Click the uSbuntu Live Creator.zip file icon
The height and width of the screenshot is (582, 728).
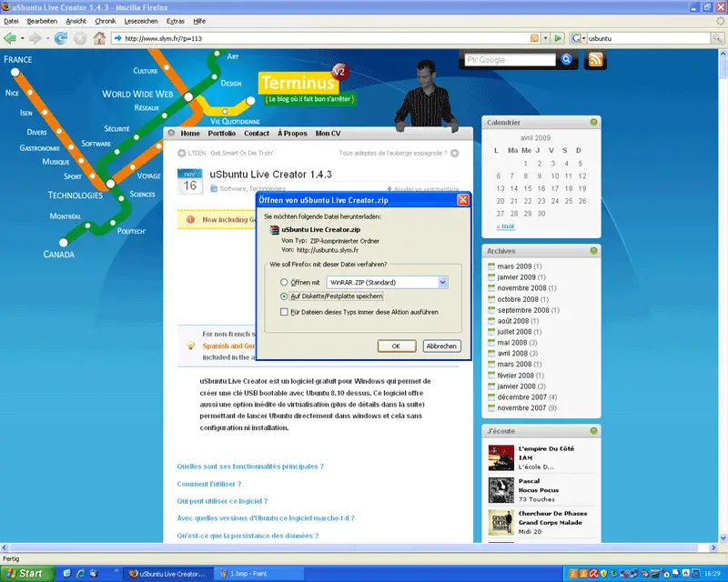tap(275, 230)
